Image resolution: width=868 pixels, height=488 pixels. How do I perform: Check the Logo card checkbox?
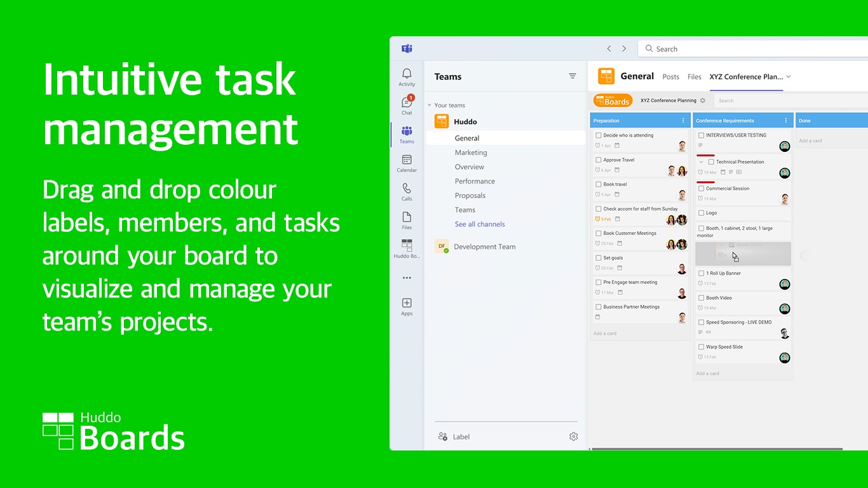pos(701,213)
